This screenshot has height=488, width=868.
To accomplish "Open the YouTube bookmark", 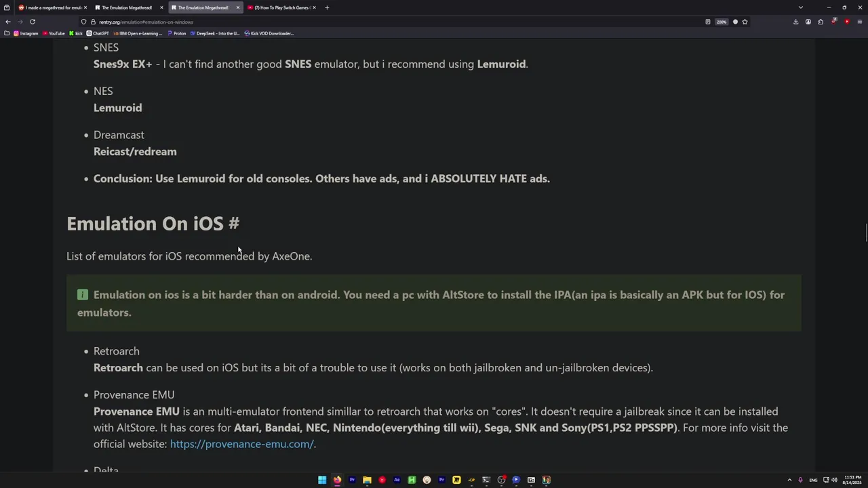I will coord(54,33).
